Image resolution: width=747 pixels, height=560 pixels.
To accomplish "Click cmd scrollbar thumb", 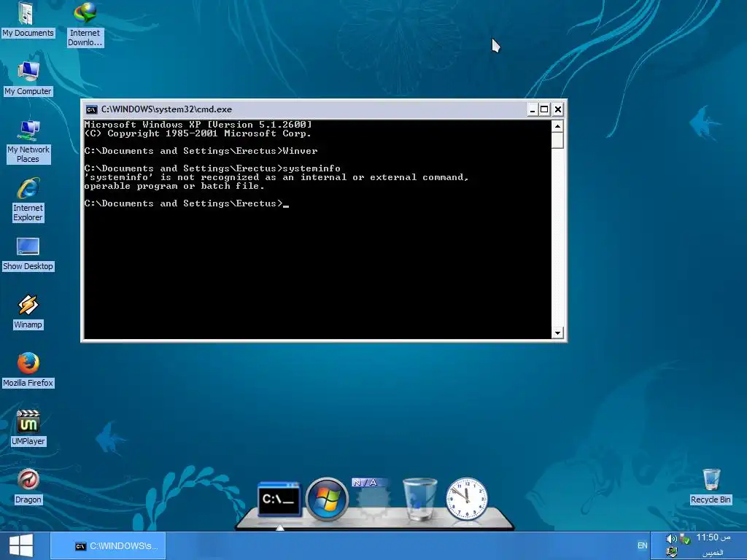I will coord(557,141).
